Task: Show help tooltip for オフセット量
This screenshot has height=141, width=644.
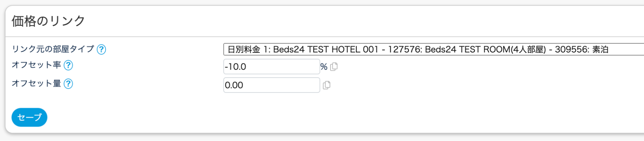Action: point(68,84)
